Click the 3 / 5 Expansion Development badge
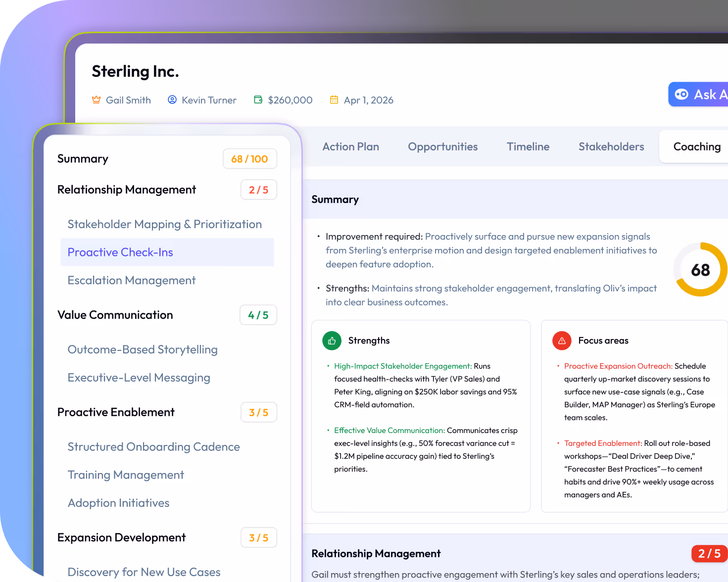 [x=259, y=538]
